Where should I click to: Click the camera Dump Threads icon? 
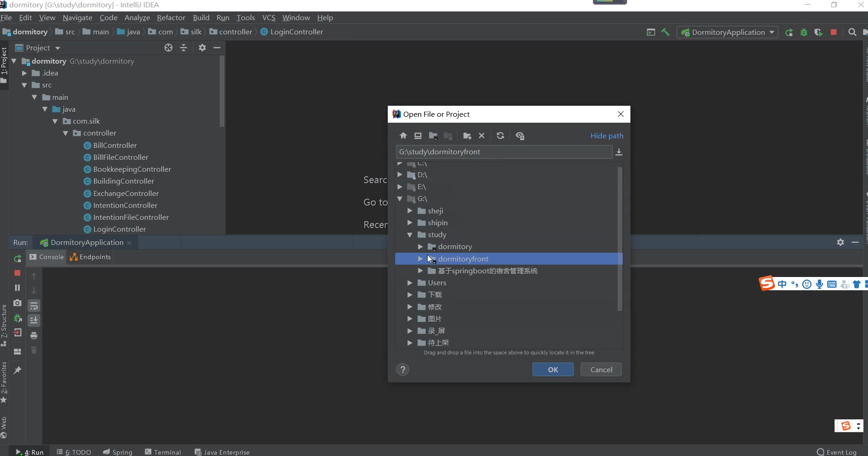click(x=17, y=303)
